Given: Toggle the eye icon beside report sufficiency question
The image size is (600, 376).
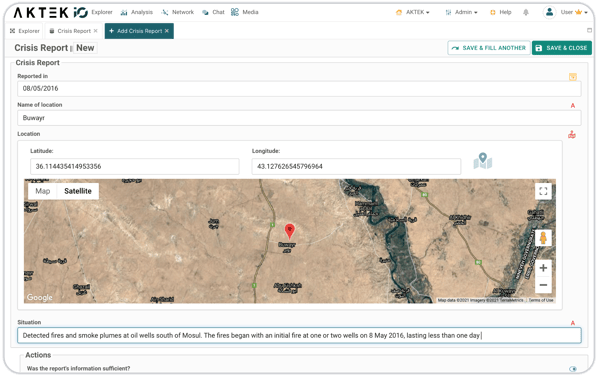Looking at the screenshot, I should point(573,369).
